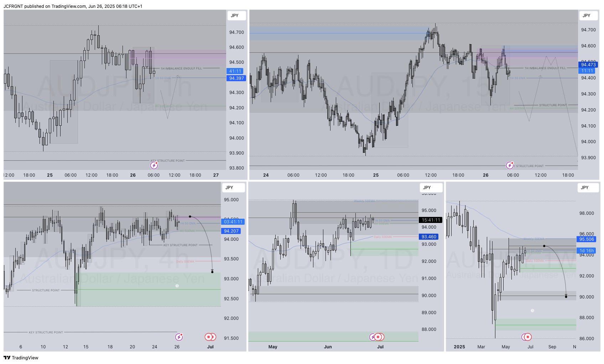604x364 pixels.
Task: Open the JPY currency selector on the 1h chart
Action: 236,16
